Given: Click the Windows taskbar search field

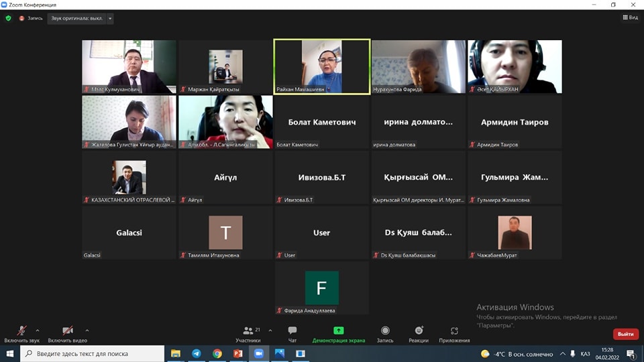Looking at the screenshot, I should click(93, 353).
